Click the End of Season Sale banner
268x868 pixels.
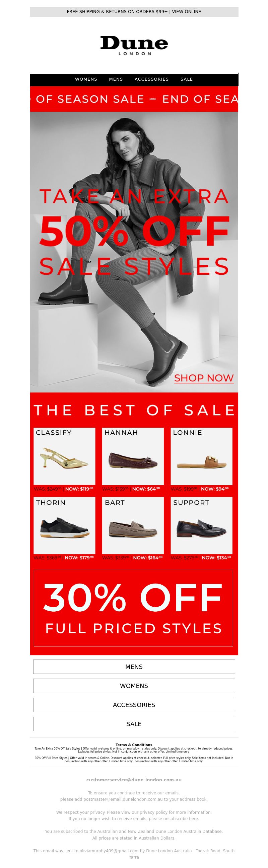(134, 99)
